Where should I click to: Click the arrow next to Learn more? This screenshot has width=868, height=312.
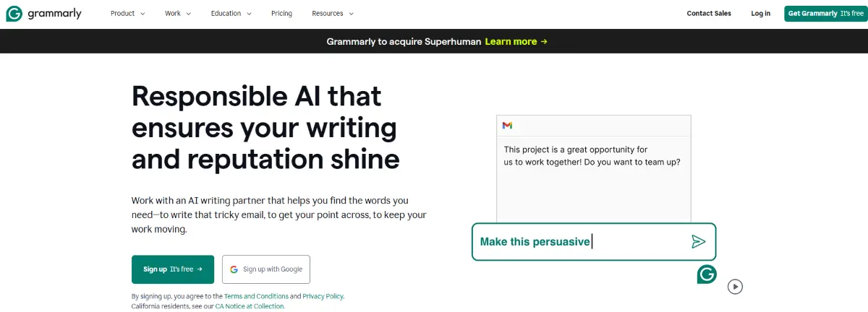click(x=544, y=42)
